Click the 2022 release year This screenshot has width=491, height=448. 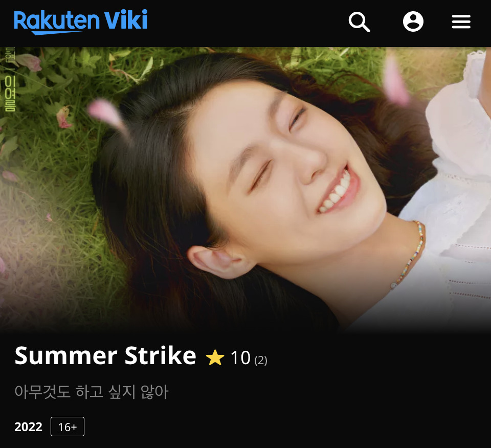coord(28,427)
